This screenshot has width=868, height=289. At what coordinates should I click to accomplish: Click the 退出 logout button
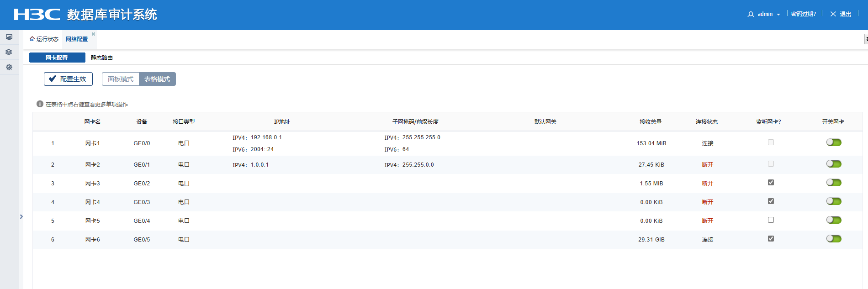[x=841, y=14]
